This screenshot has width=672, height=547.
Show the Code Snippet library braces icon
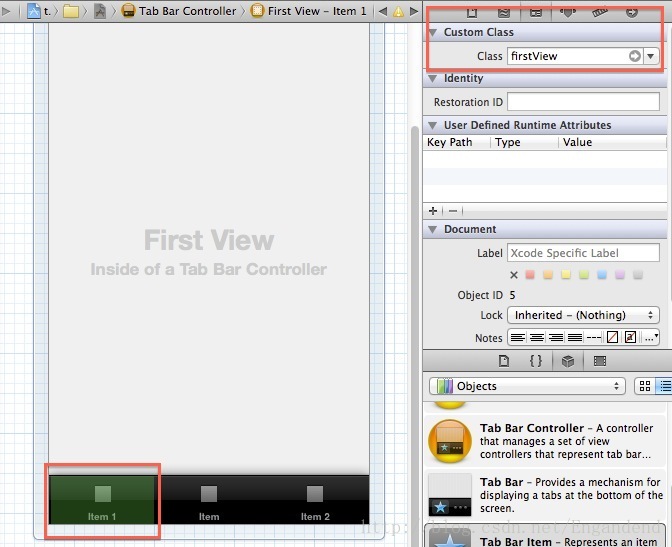(x=536, y=361)
